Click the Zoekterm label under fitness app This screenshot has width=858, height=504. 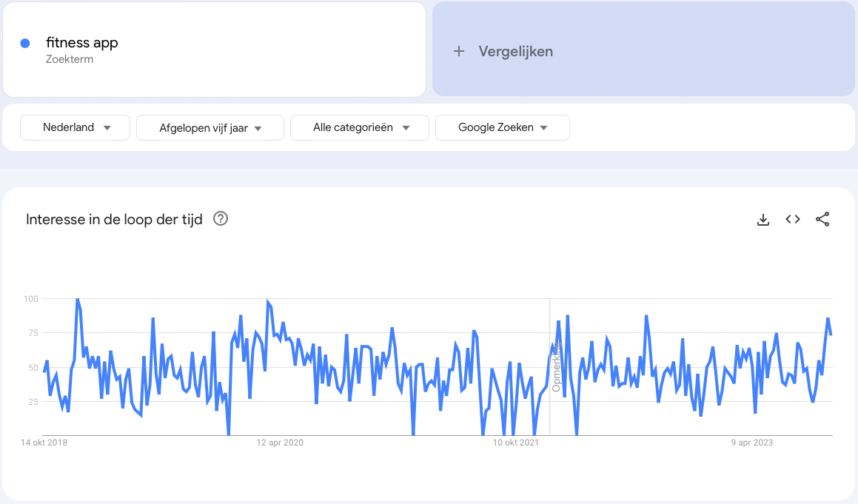pos(70,59)
